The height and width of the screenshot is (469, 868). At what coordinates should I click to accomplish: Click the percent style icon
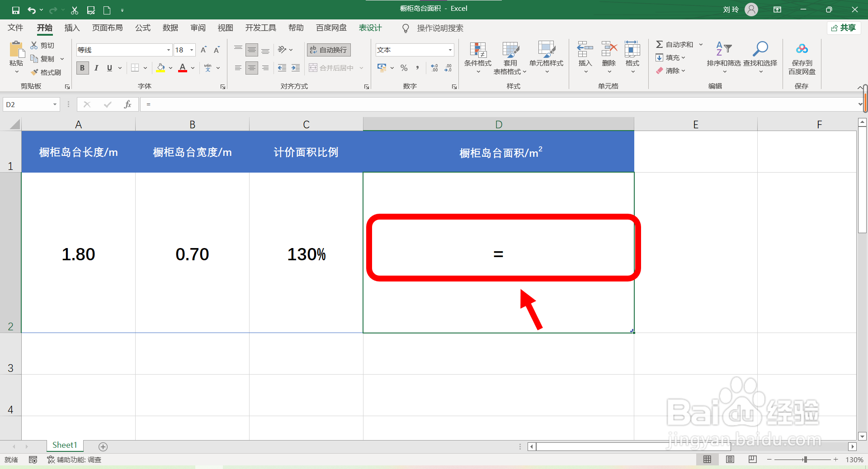(x=404, y=68)
